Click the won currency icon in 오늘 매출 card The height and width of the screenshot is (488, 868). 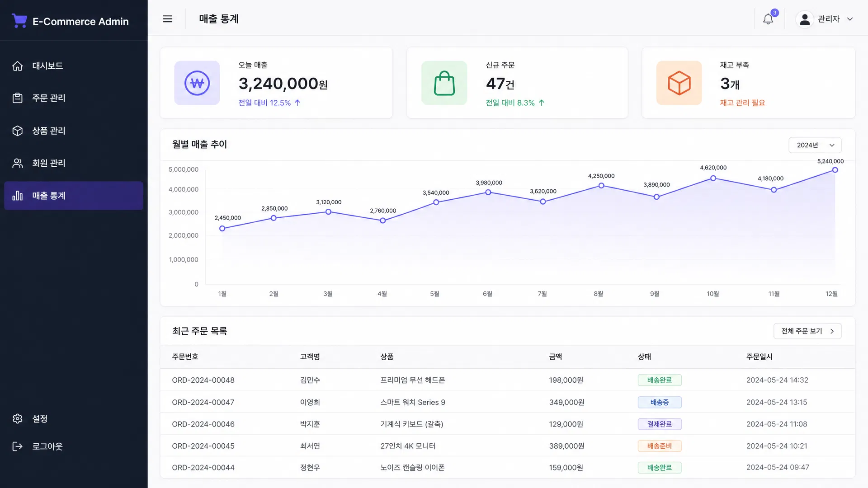(x=197, y=83)
